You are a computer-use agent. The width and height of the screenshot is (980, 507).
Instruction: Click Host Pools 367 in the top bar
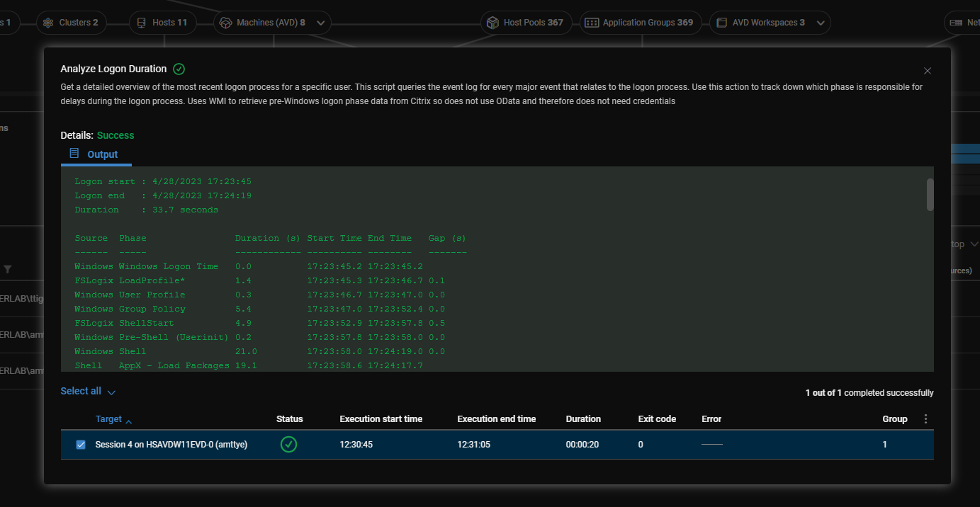(x=526, y=22)
